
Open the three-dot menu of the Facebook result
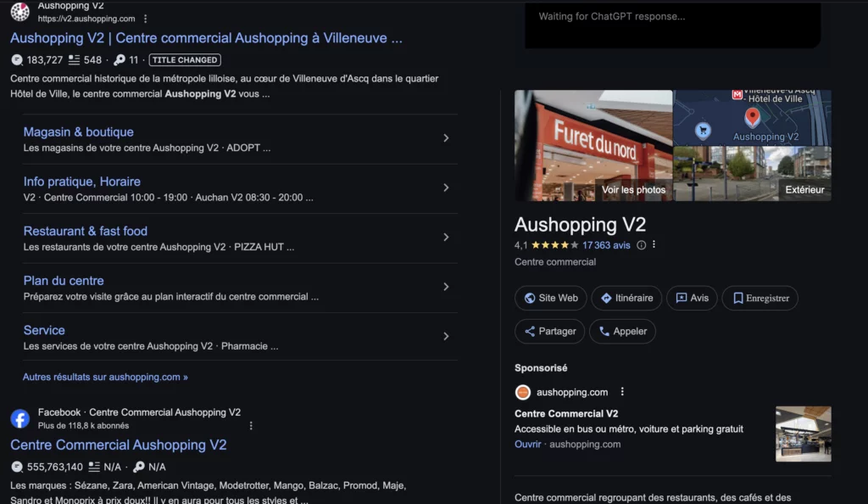[251, 426]
